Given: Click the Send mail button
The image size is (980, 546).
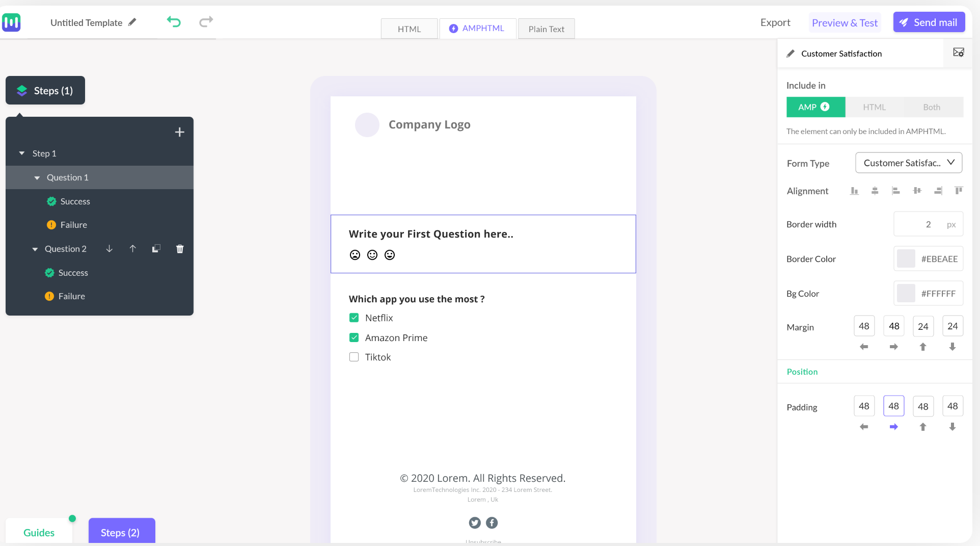Looking at the screenshot, I should tap(929, 22).
